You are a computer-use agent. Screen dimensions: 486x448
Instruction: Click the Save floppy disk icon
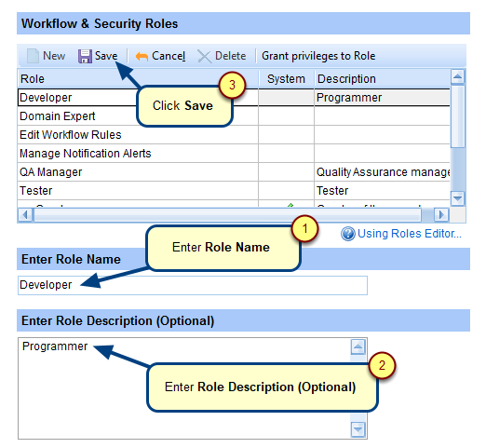tap(85, 56)
